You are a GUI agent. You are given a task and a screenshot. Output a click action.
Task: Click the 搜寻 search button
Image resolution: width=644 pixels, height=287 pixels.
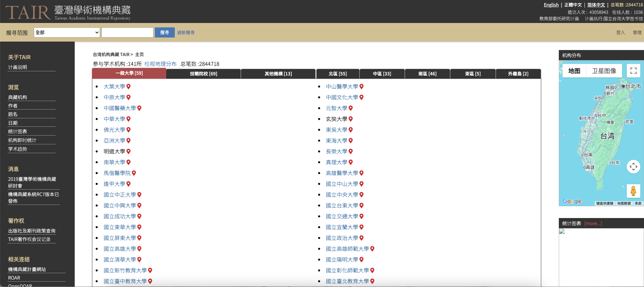(x=165, y=32)
